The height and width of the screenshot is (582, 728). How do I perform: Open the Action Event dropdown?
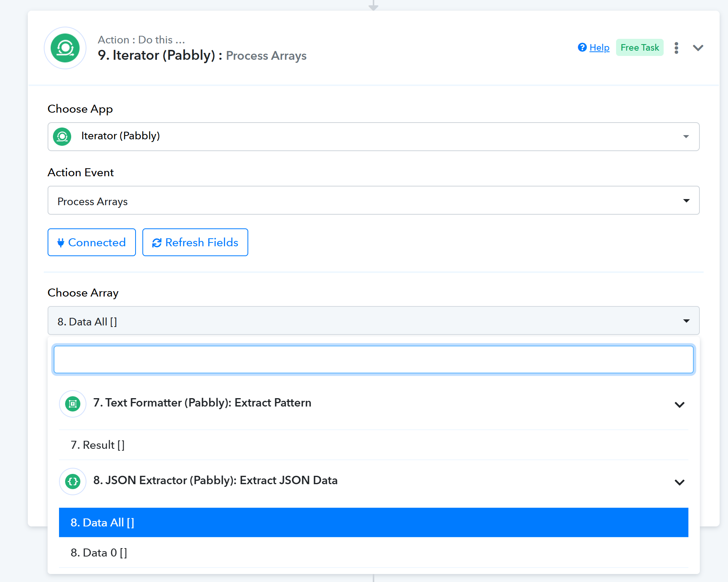(x=374, y=200)
